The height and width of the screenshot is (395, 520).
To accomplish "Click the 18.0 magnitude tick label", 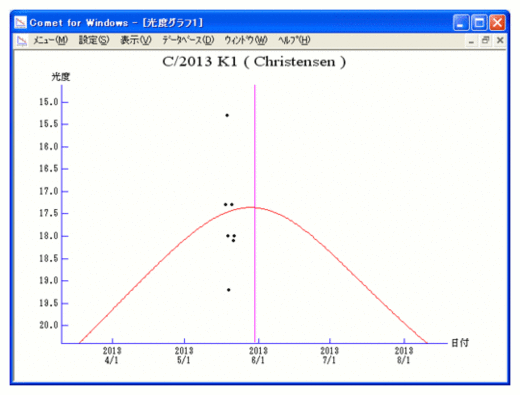I will (49, 236).
